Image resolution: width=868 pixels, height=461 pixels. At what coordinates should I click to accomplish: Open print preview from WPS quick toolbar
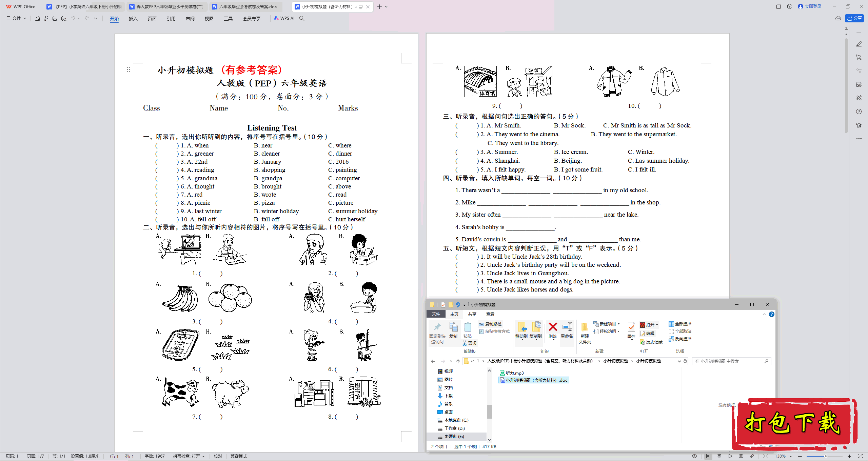click(x=64, y=18)
